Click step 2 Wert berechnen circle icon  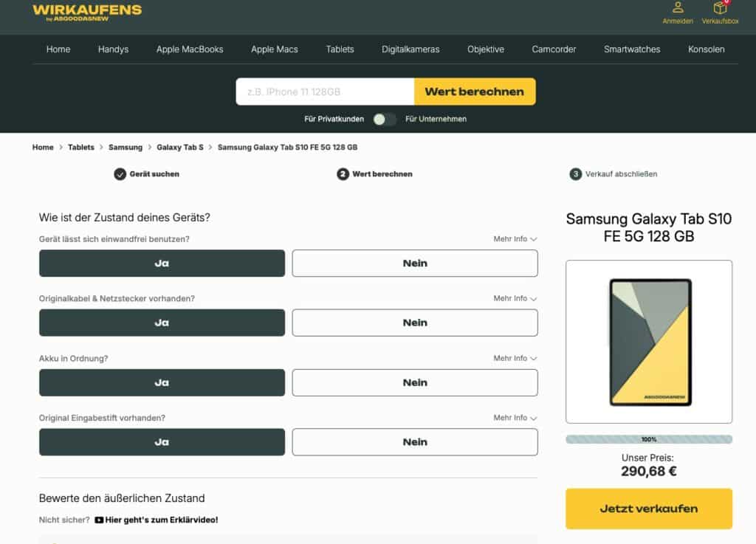pyautogui.click(x=343, y=174)
